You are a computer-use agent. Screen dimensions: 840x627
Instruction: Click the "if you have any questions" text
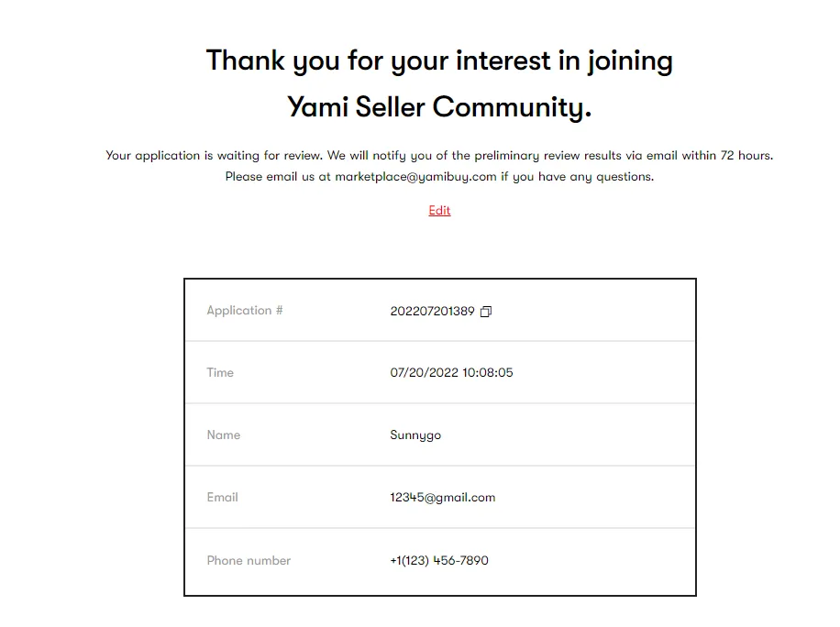click(577, 177)
